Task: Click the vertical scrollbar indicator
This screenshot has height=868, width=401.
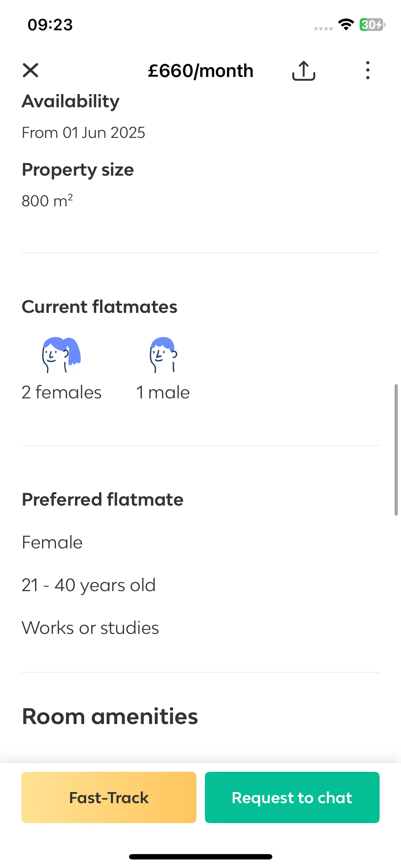Action: (396, 450)
